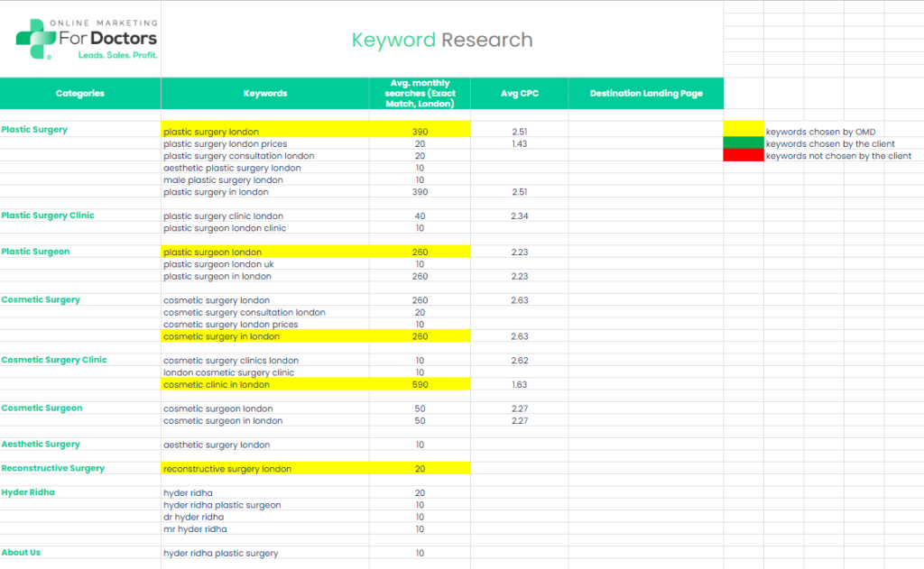Select the About Us category cell
This screenshot has height=569, width=924.
click(x=80, y=553)
